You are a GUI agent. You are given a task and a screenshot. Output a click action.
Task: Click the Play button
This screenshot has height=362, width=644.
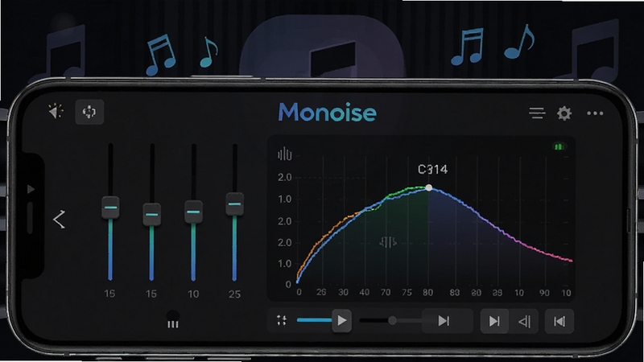click(341, 320)
